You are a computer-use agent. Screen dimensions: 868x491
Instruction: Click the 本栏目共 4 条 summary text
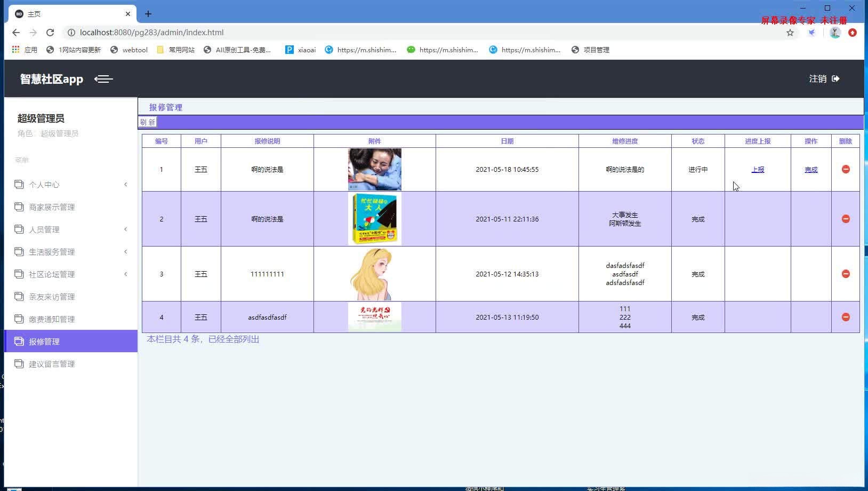(x=203, y=339)
